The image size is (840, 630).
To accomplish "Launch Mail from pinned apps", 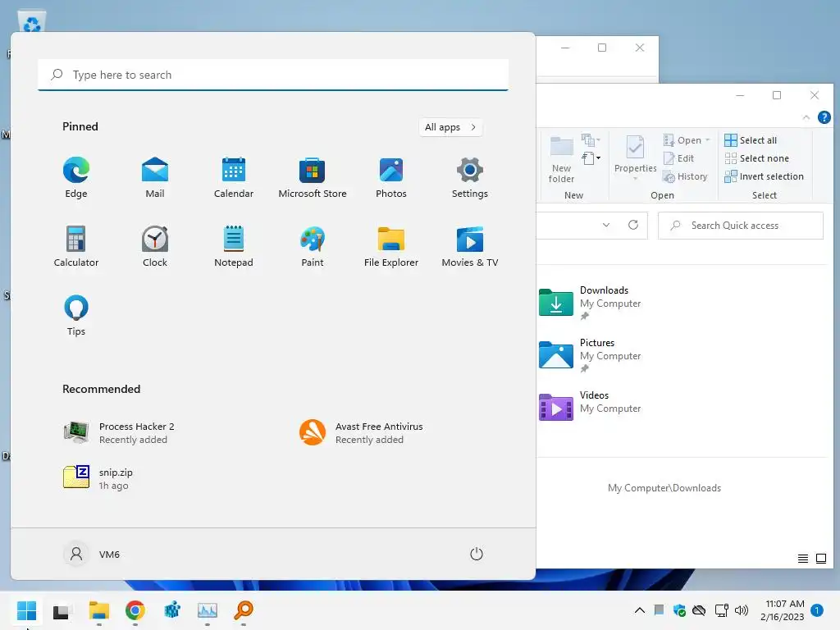I will 155,178.
